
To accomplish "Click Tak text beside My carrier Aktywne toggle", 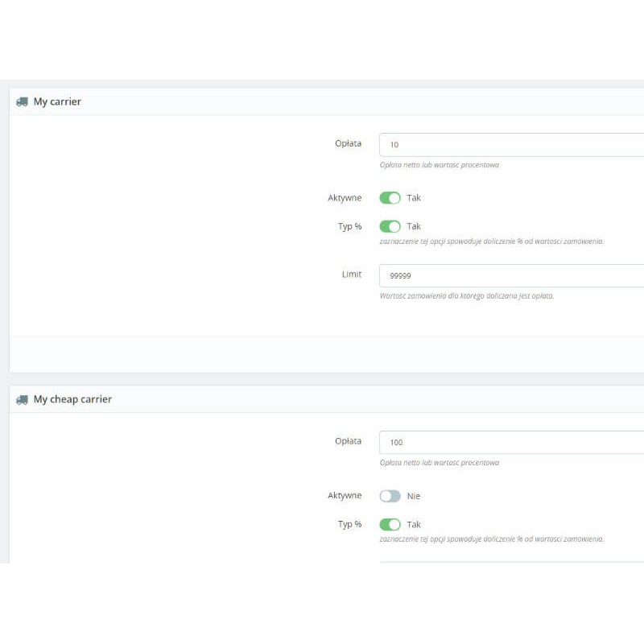I will click(414, 198).
